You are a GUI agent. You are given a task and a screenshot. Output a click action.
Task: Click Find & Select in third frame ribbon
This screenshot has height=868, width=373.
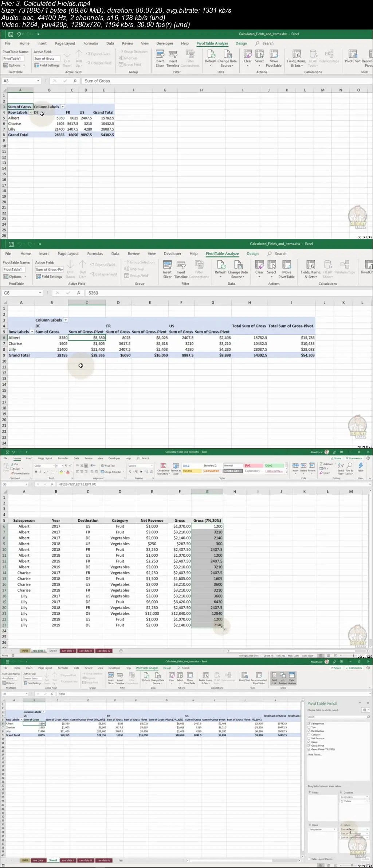click(349, 469)
